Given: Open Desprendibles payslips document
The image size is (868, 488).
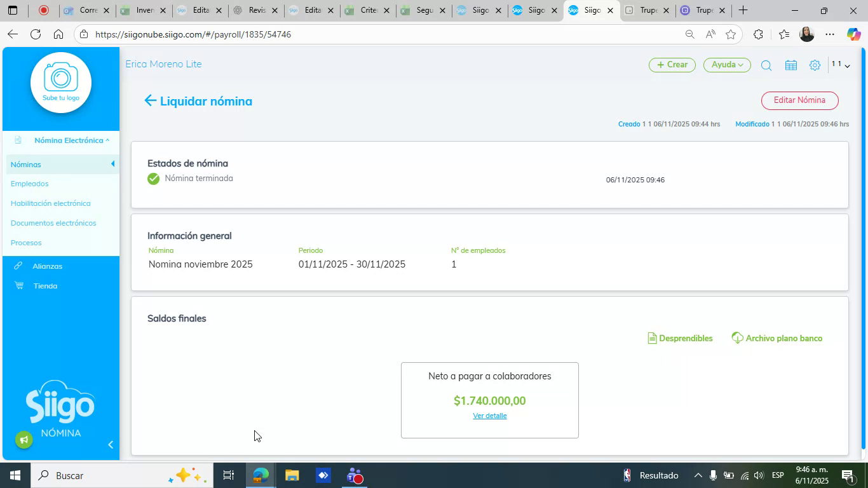Looking at the screenshot, I should coord(680,338).
